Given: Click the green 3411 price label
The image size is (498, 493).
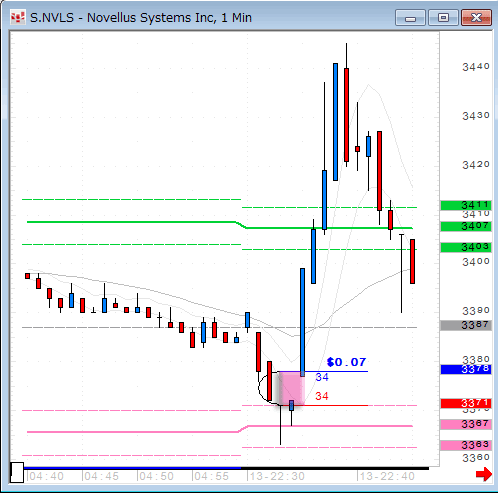Looking at the screenshot, I should pos(466,205).
